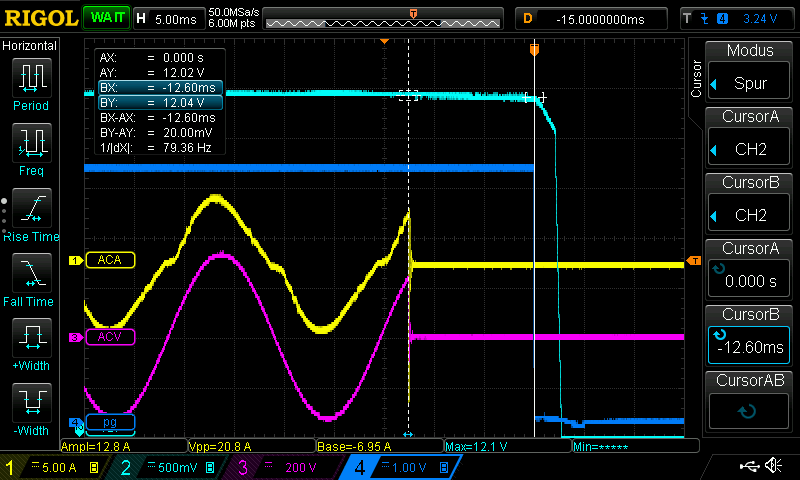The height and width of the screenshot is (480, 800).
Task: Click the trigger source channel 4 badge
Action: [722, 19]
